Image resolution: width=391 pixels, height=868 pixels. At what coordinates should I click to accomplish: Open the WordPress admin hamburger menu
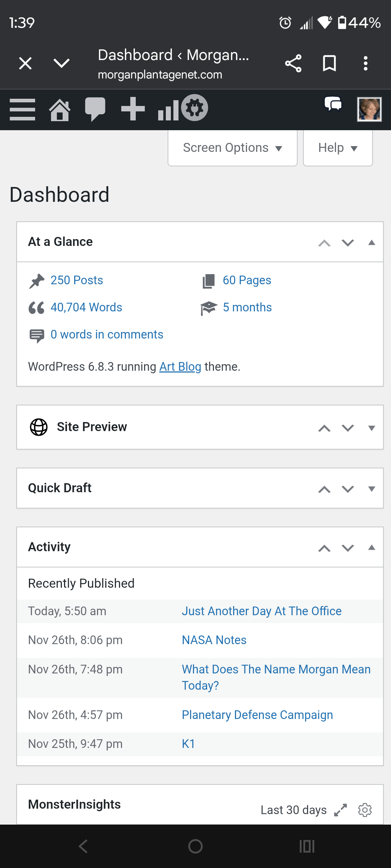tap(22, 109)
